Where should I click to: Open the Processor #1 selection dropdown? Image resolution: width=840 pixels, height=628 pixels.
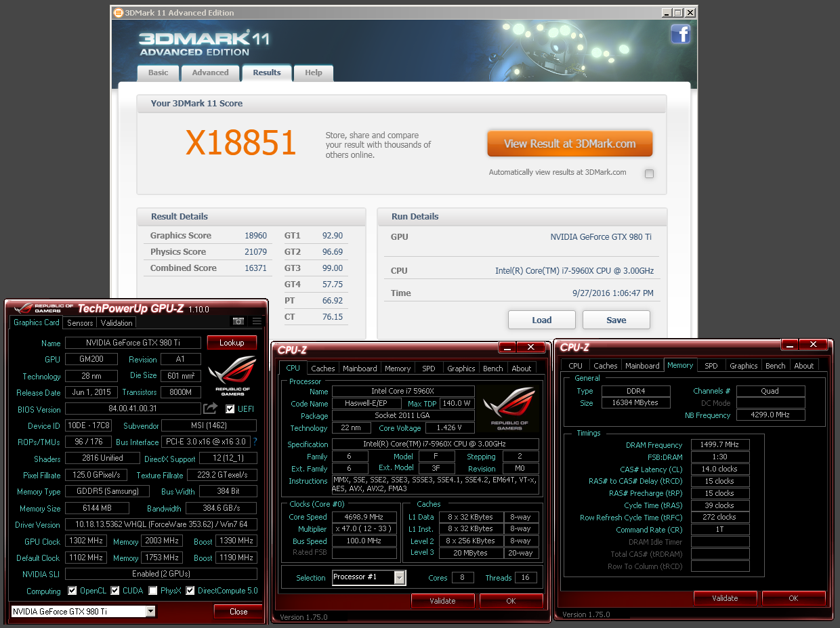(400, 578)
